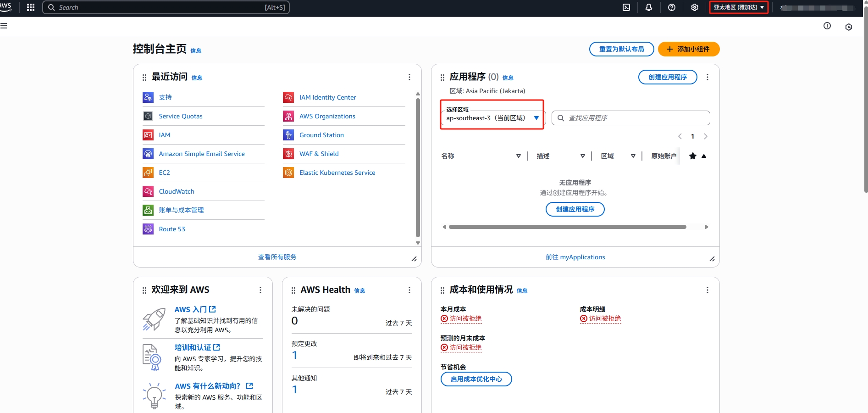Go to next page of applications
Screen dimensions: 868x413
coord(706,136)
